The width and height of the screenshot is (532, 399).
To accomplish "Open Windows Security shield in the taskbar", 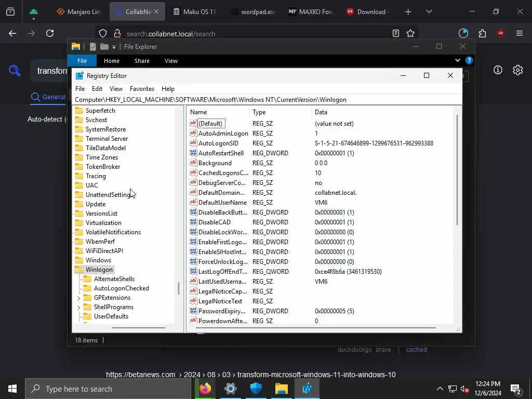I will click(256, 389).
